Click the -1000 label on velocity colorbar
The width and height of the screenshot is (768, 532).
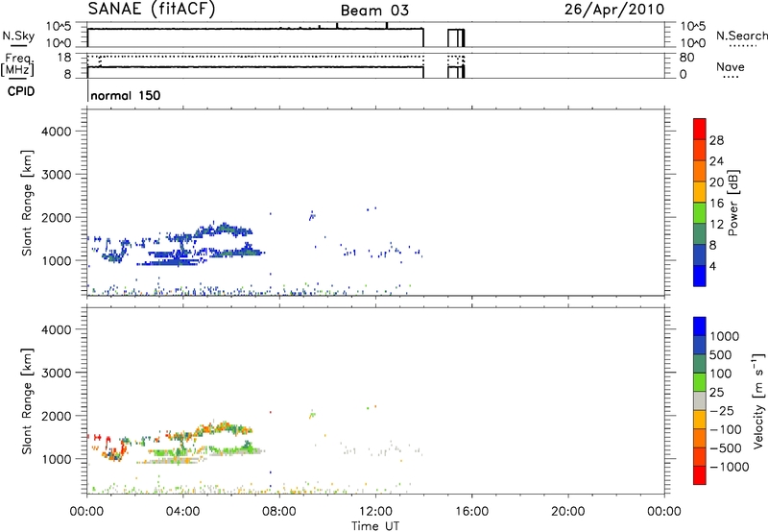730,467
